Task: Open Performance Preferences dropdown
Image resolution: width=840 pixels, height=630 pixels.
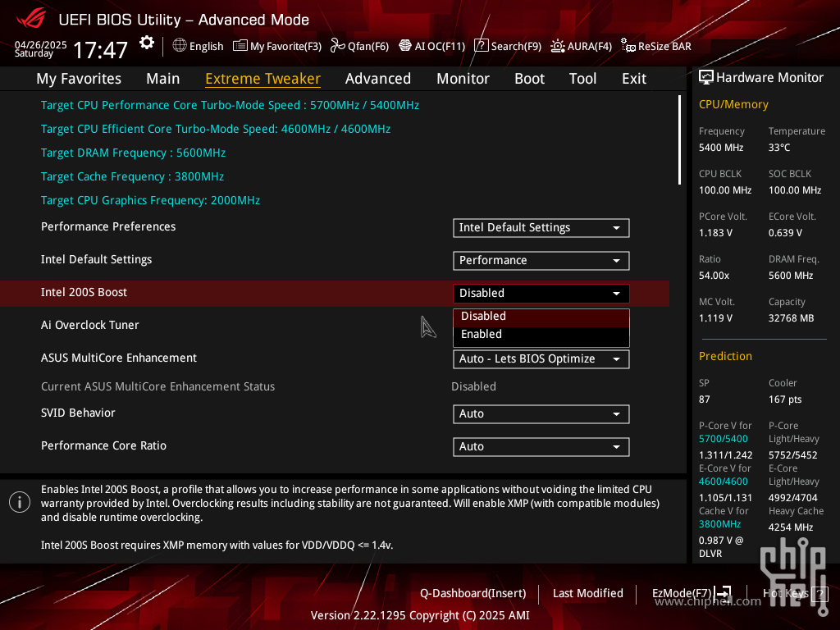Action: click(541, 228)
